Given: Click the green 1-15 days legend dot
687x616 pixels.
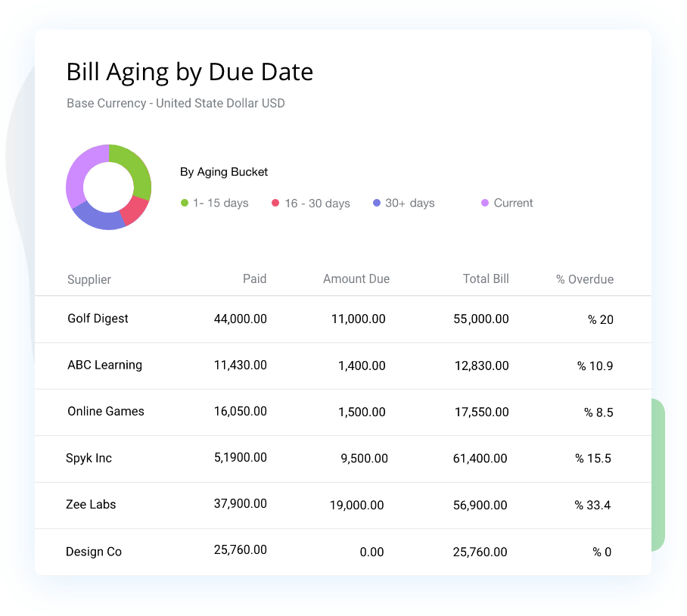Looking at the screenshot, I should pyautogui.click(x=185, y=203).
